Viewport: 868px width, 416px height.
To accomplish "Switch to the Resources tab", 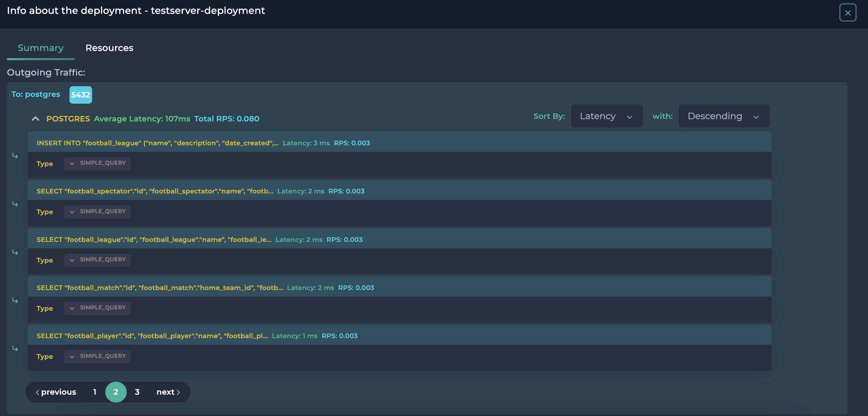I will (109, 48).
